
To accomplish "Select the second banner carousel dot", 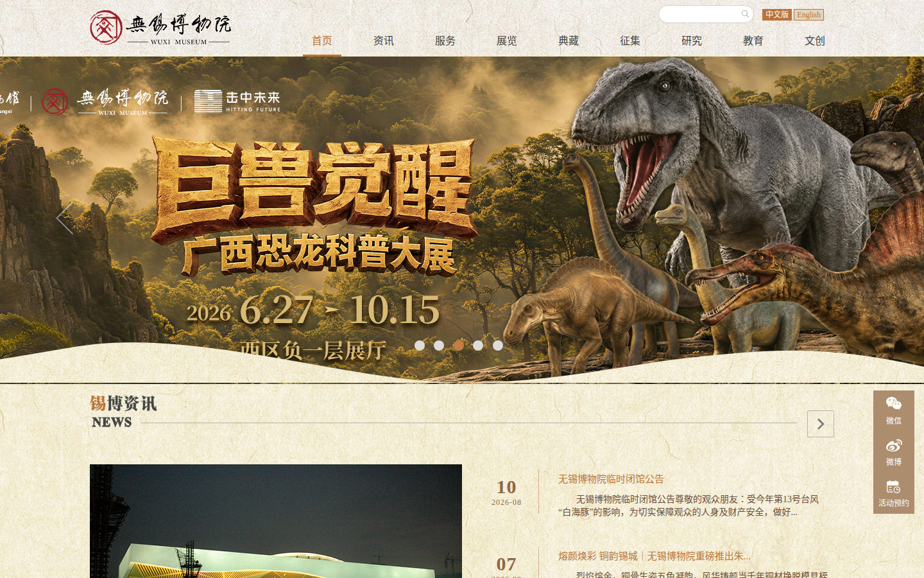I will click(x=439, y=346).
